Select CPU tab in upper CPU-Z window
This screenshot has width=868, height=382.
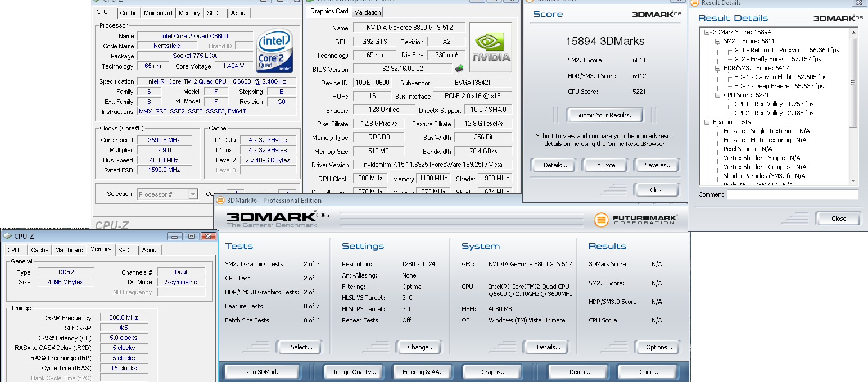(x=102, y=12)
